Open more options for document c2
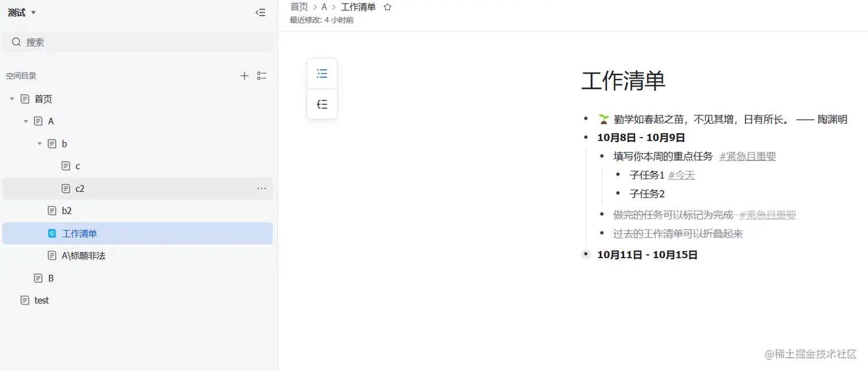The width and height of the screenshot is (868, 371). (262, 188)
